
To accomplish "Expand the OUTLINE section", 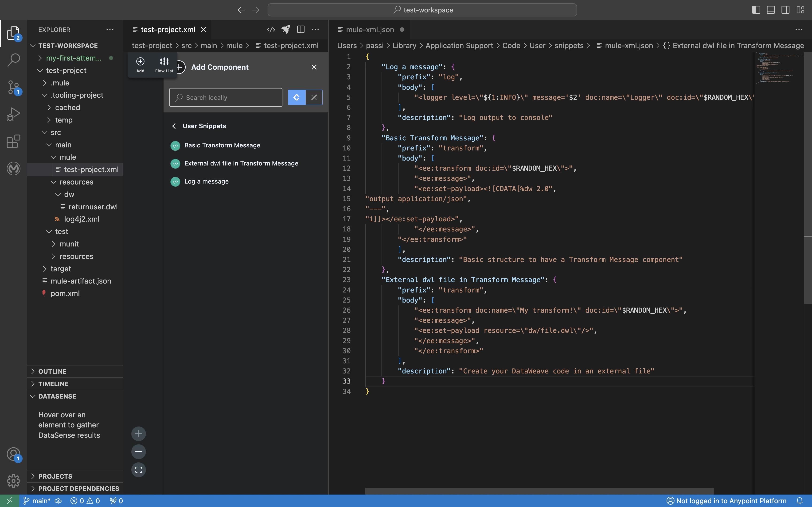I will tap(52, 371).
